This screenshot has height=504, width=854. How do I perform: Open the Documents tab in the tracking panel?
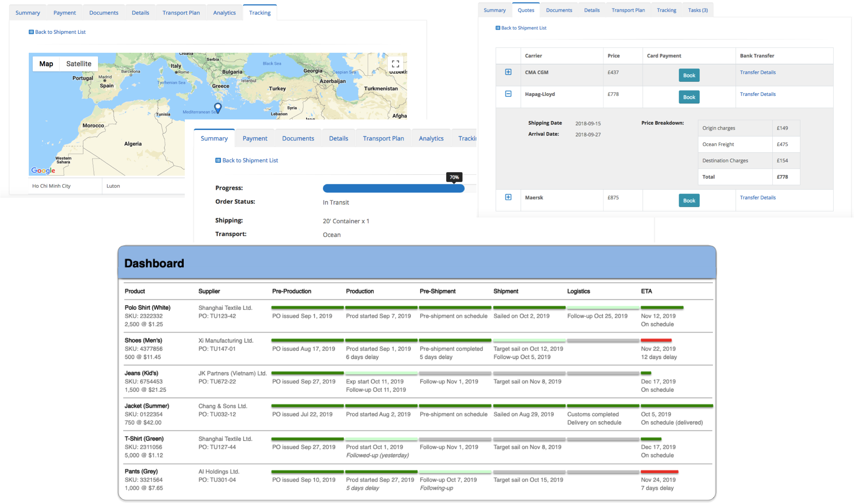(x=104, y=13)
